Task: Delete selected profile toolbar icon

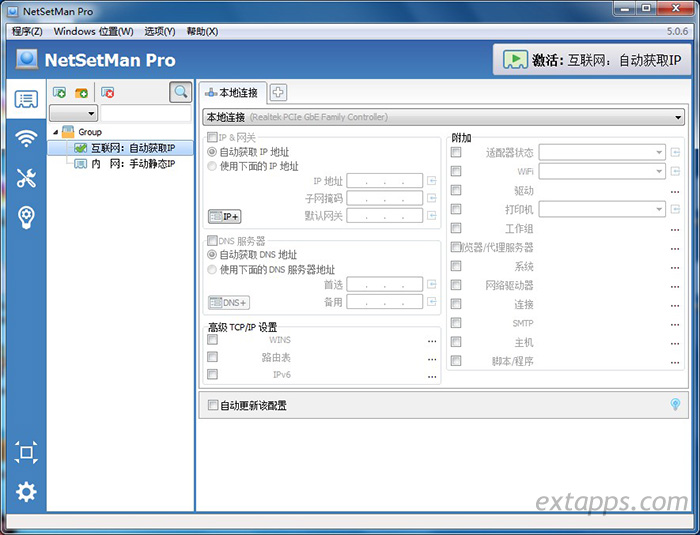Action: click(108, 92)
